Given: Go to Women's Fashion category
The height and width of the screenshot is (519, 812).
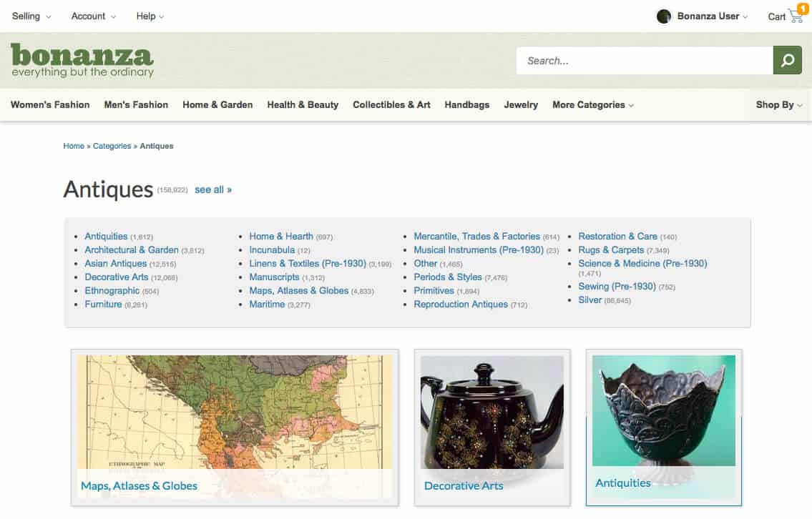Looking at the screenshot, I should tap(50, 104).
